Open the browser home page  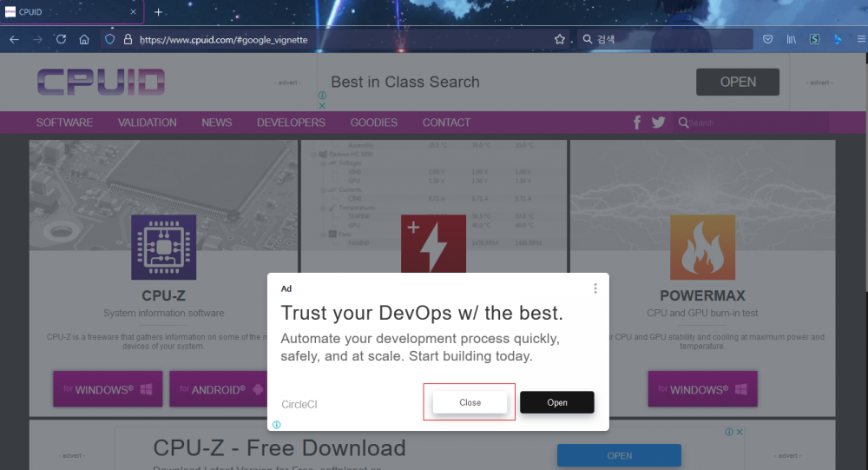[84, 39]
